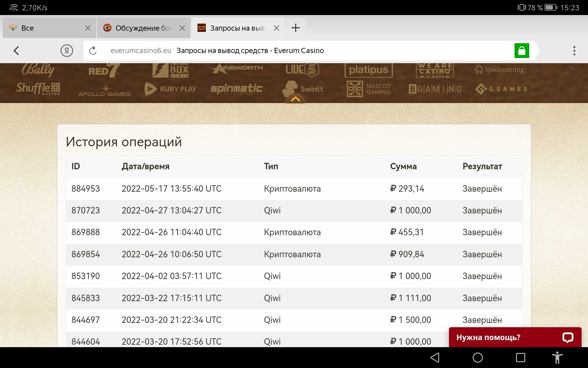This screenshot has width=588, height=368.
Task: Open a new tab with plus
Action: click(x=296, y=28)
